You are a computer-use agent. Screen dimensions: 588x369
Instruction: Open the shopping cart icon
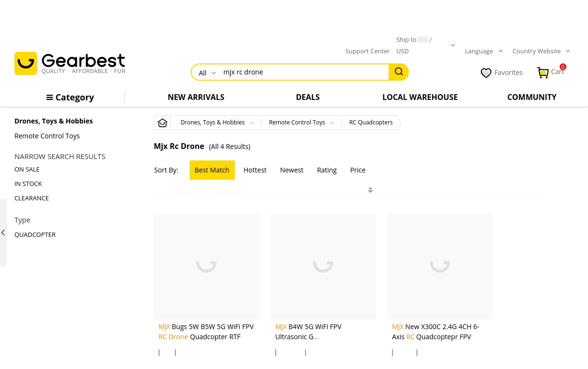543,73
